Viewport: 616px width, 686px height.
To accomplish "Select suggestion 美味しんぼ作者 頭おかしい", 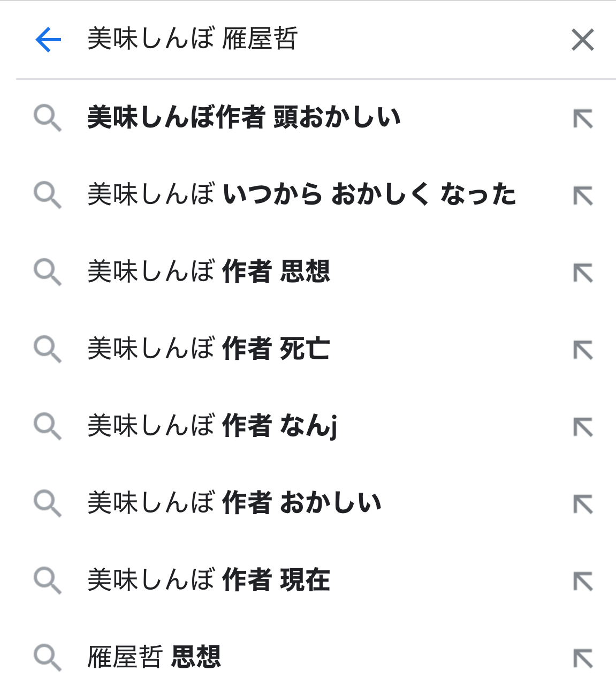I will (x=244, y=117).
